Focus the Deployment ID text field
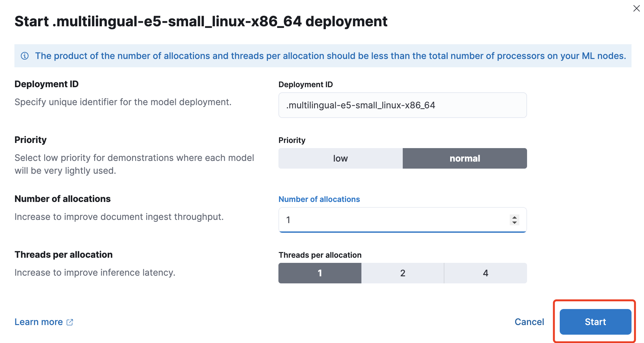The height and width of the screenshot is (343, 644). (403, 105)
